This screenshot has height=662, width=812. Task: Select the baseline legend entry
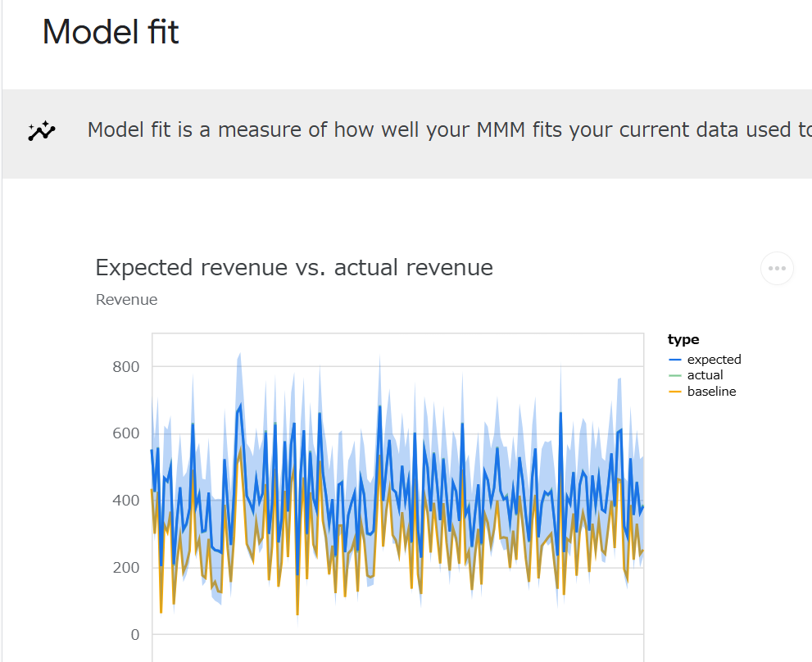point(710,391)
